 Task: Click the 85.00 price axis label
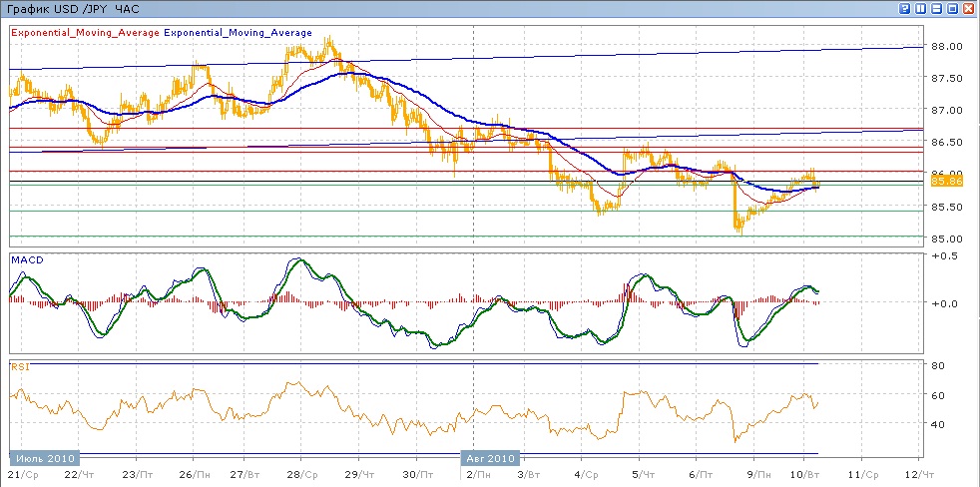point(946,239)
